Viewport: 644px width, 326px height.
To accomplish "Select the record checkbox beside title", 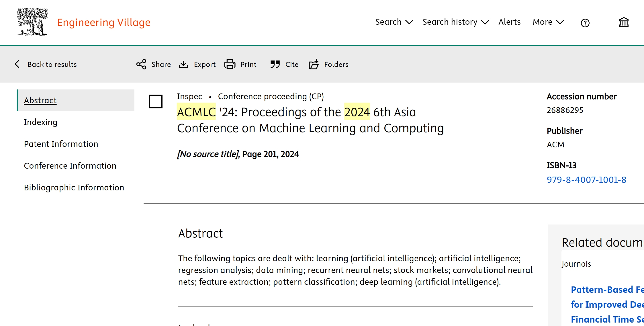I will pos(156,101).
